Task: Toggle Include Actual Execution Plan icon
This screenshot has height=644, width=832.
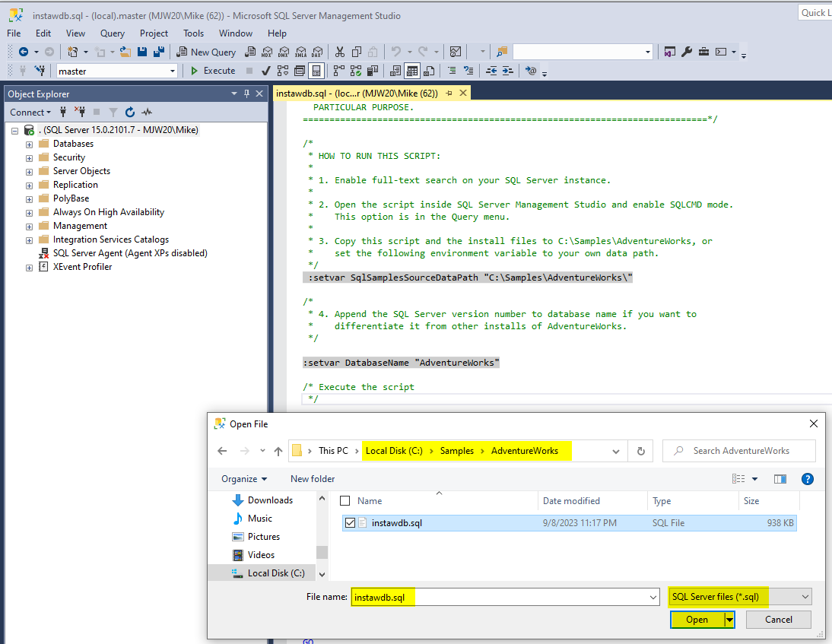Action: (x=339, y=71)
